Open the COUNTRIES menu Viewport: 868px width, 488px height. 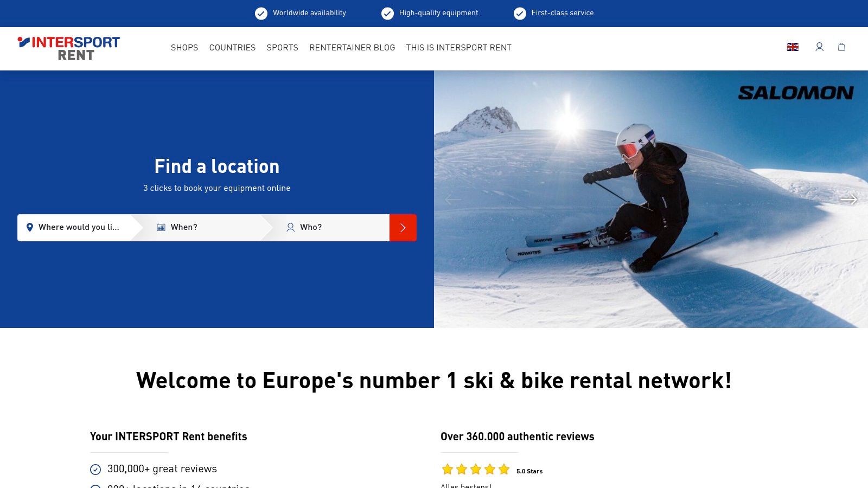pyautogui.click(x=232, y=48)
